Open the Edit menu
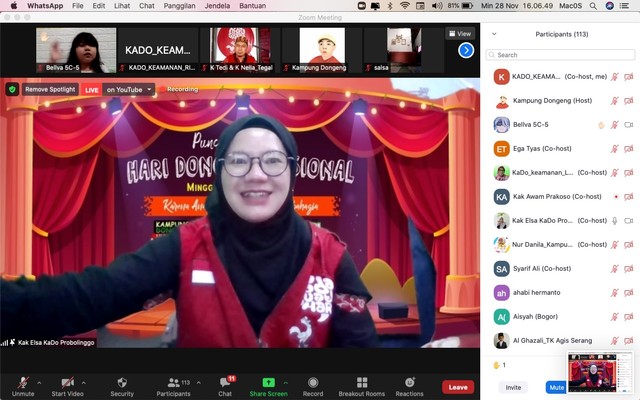 coord(99,6)
